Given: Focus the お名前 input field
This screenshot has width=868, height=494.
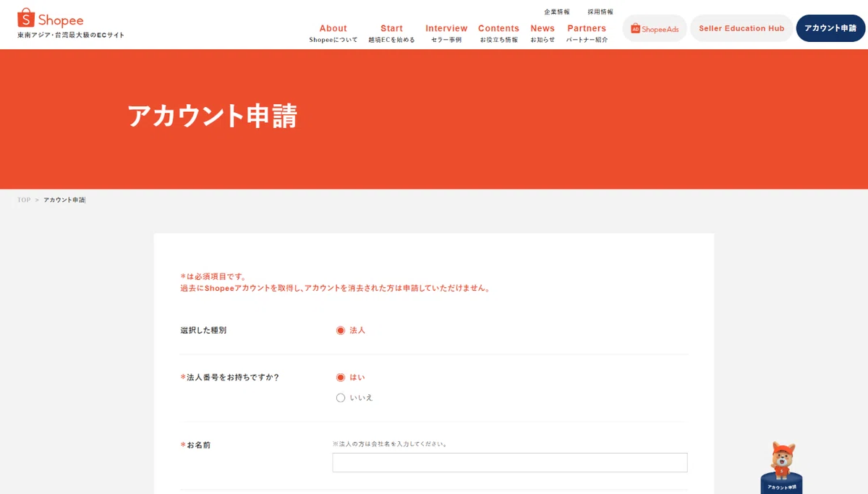Looking at the screenshot, I should coord(510,463).
